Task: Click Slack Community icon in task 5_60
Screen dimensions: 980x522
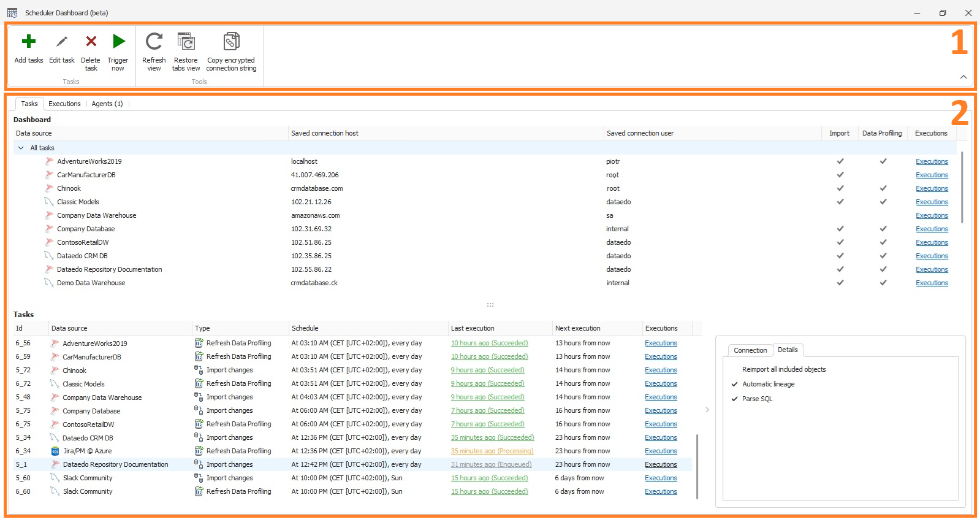Action: pyautogui.click(x=55, y=478)
